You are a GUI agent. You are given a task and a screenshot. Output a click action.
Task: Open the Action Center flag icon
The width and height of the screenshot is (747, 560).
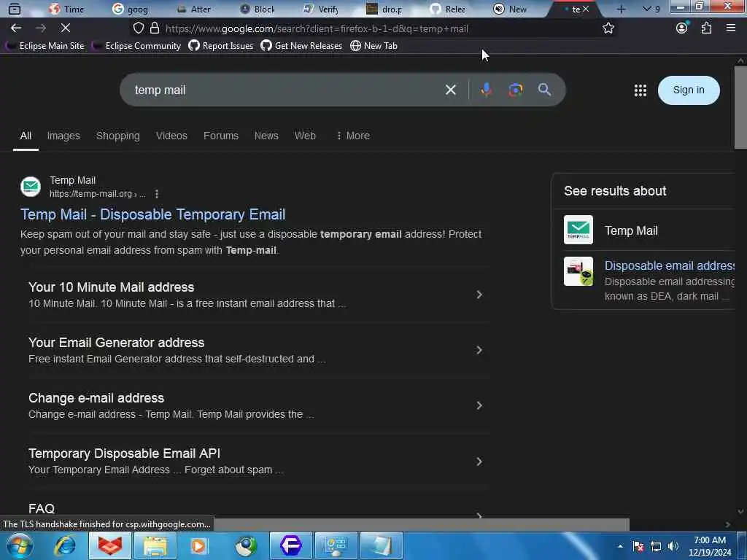(x=638, y=546)
